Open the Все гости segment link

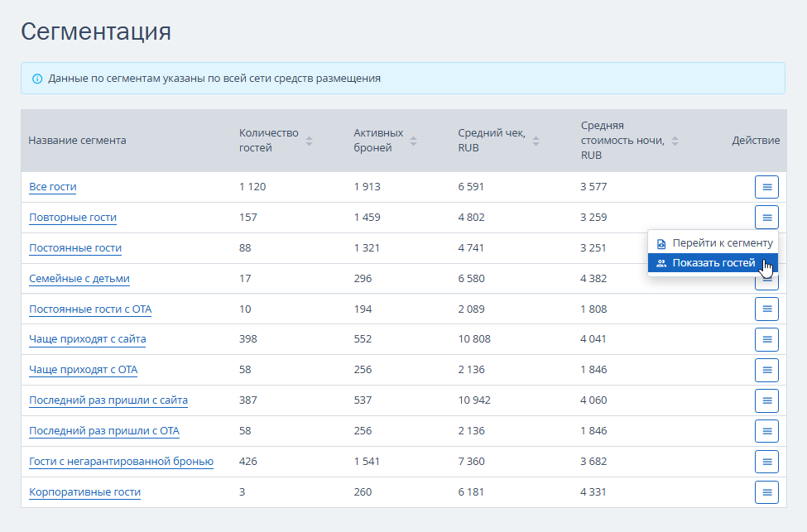tap(53, 187)
